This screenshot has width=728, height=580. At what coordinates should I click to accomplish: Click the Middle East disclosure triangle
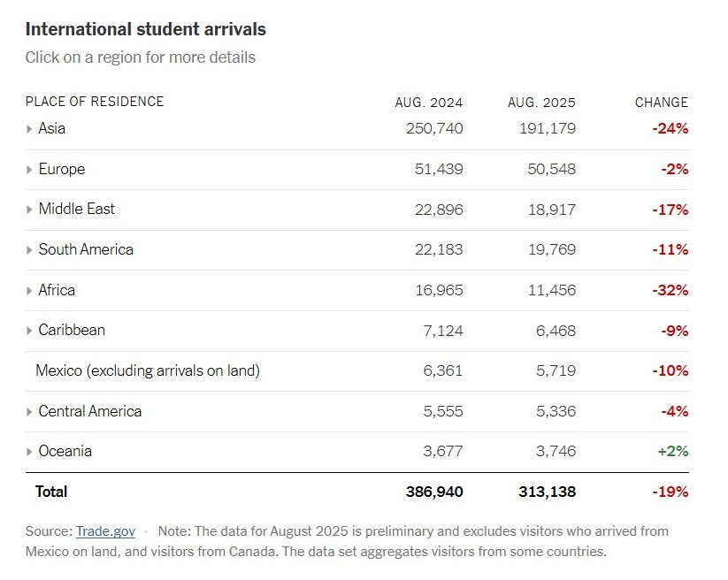click(29, 210)
